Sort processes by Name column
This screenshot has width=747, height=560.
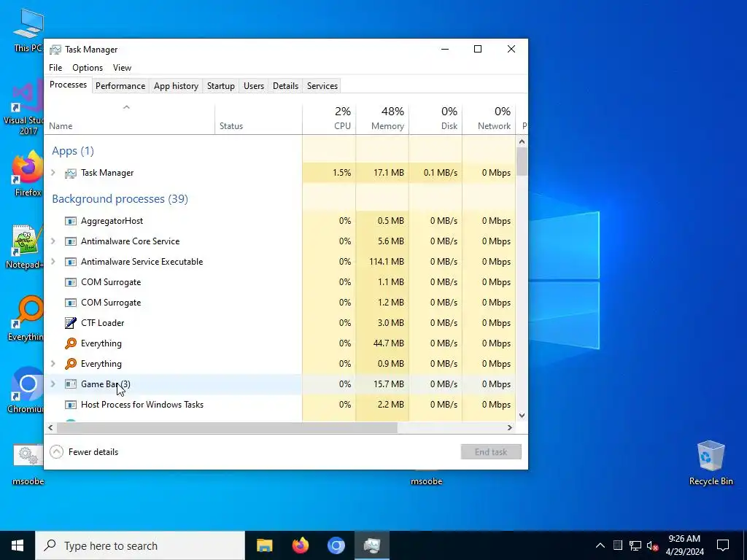(x=129, y=119)
